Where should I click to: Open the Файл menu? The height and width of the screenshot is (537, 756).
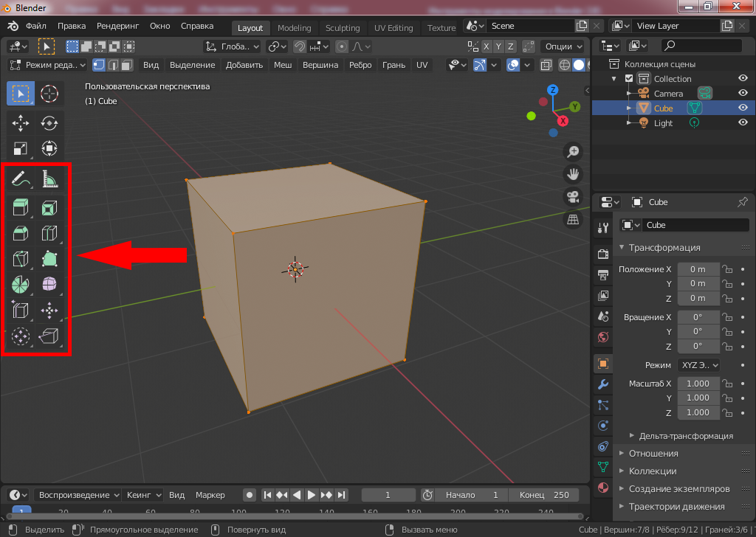pos(36,26)
